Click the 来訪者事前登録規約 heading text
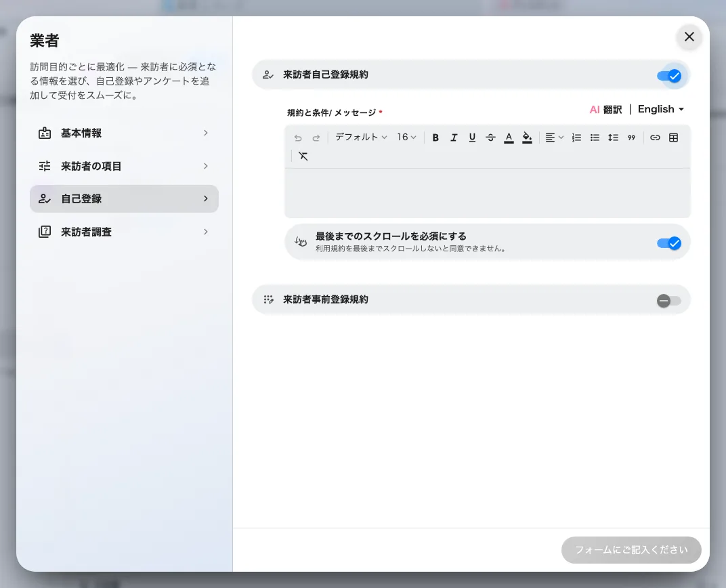 pyautogui.click(x=326, y=299)
